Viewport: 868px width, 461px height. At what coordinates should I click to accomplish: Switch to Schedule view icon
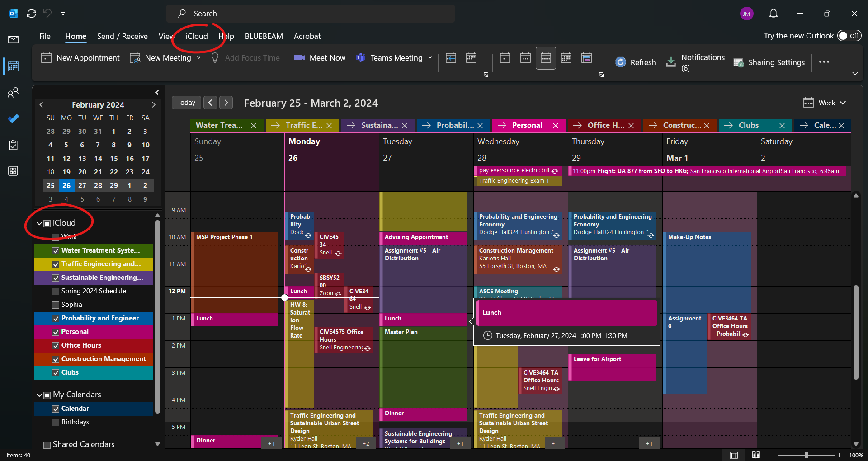pos(586,58)
